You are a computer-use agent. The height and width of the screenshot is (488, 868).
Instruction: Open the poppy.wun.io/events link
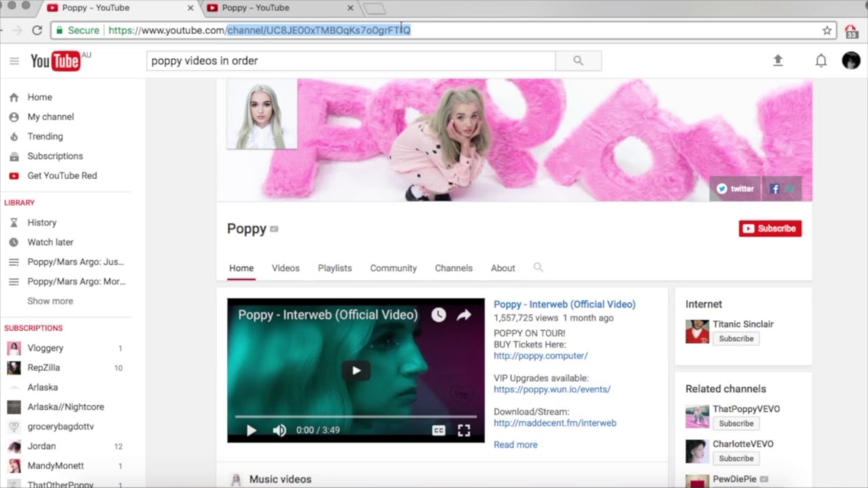point(552,389)
